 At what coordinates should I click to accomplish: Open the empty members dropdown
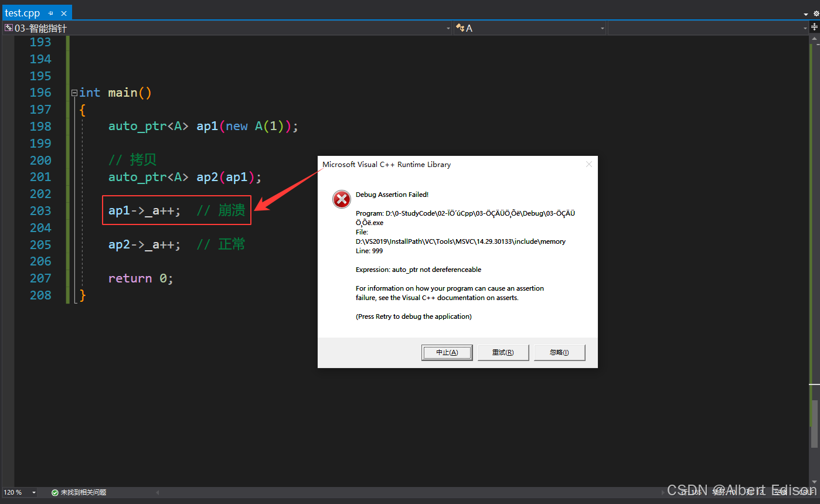click(708, 28)
